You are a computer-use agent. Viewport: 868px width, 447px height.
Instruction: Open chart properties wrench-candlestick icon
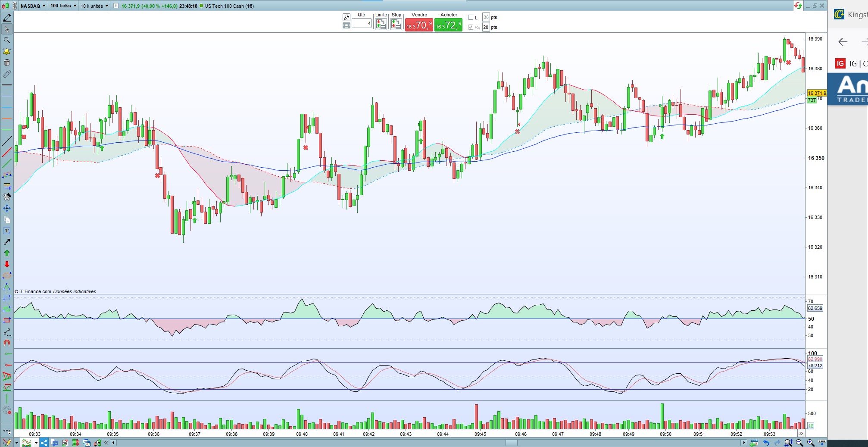tap(97, 442)
